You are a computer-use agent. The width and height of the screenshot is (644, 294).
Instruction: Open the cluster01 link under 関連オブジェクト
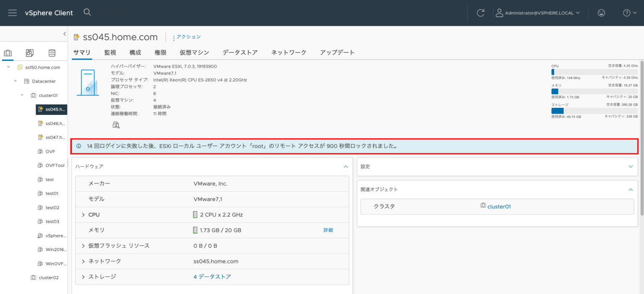[x=499, y=206]
